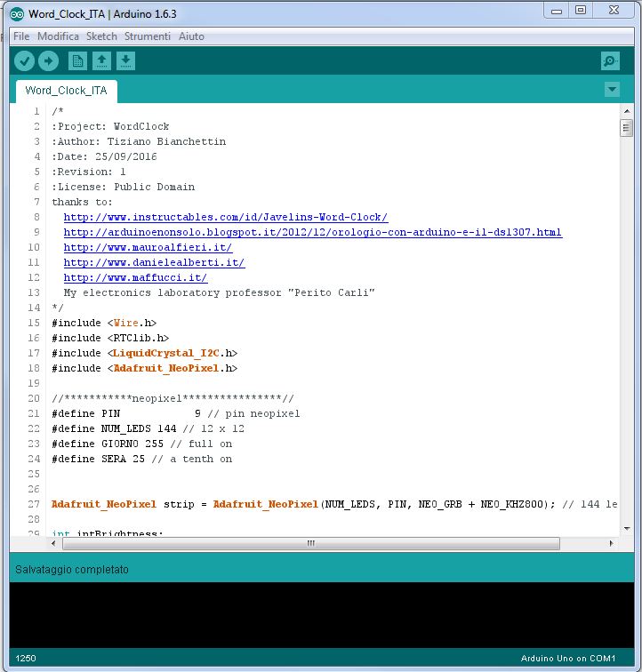The image size is (642, 672).
Task: Maximize the Arduino window
Action: coord(581,11)
